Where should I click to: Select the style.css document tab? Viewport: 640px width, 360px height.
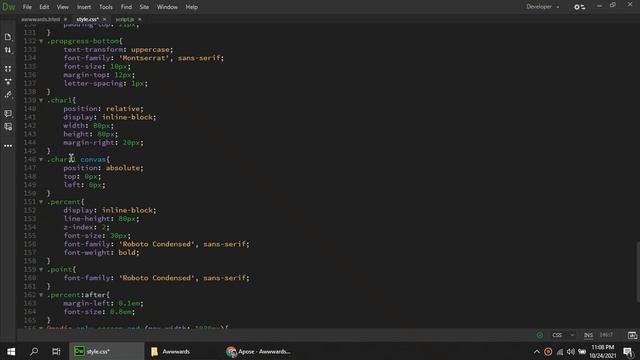(x=87, y=19)
